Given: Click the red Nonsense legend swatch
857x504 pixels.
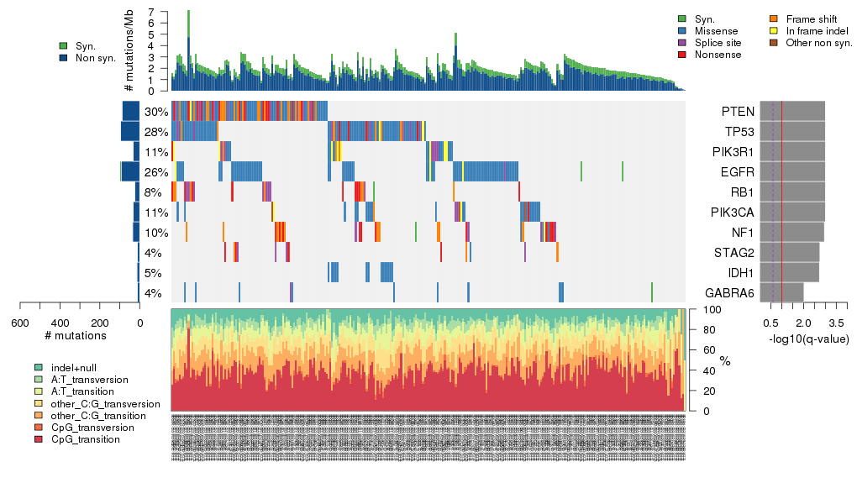Looking at the screenshot, I should click(681, 55).
